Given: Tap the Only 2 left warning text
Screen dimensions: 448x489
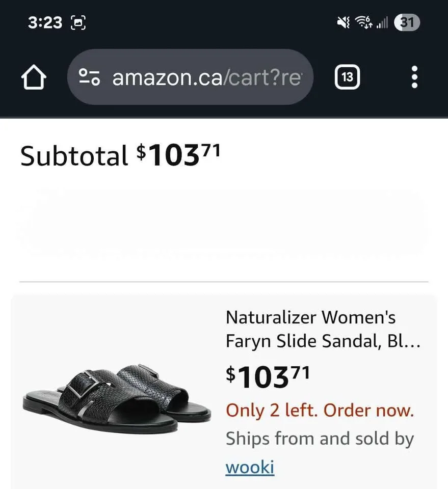Looking at the screenshot, I should point(320,410).
